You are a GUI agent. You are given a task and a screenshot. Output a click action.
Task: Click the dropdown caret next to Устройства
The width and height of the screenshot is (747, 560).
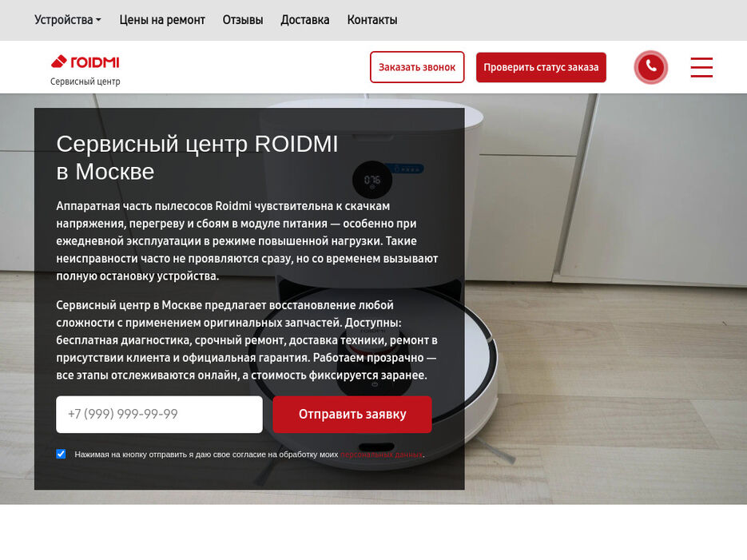(98, 20)
